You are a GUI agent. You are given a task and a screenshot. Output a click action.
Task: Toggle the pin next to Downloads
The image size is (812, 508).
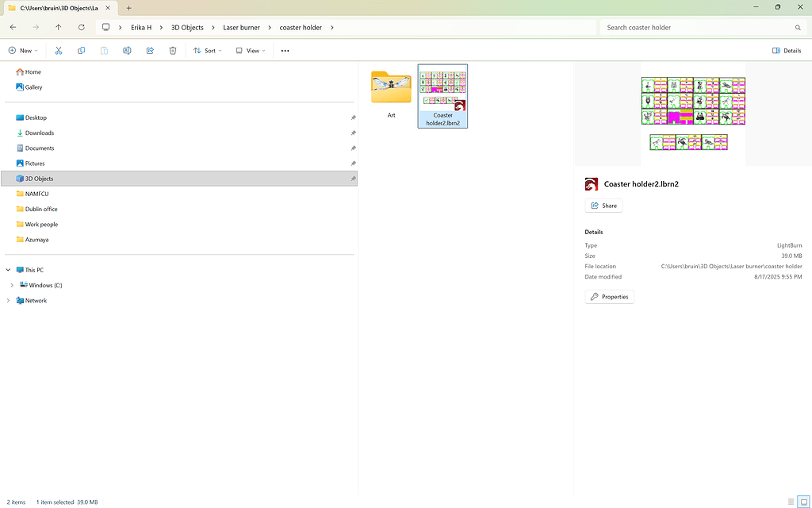[354, 133]
